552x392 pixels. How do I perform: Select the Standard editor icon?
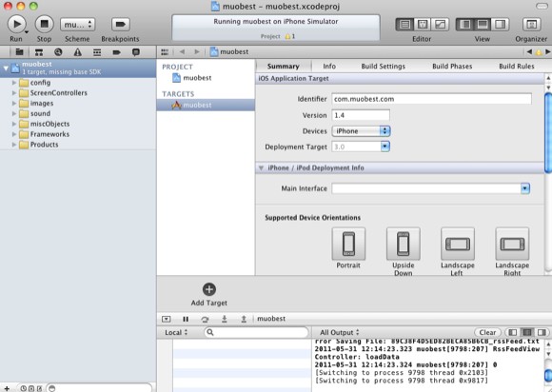click(x=404, y=25)
